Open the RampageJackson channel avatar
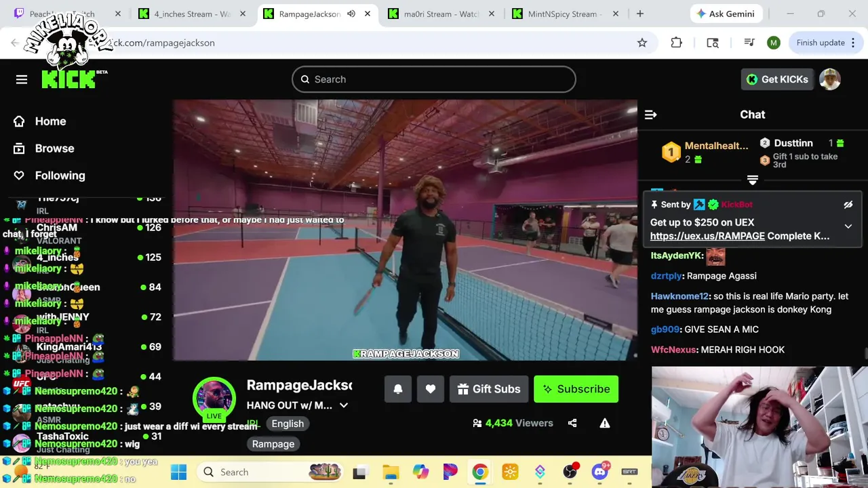Image resolution: width=868 pixels, height=488 pixels. pyautogui.click(x=214, y=399)
